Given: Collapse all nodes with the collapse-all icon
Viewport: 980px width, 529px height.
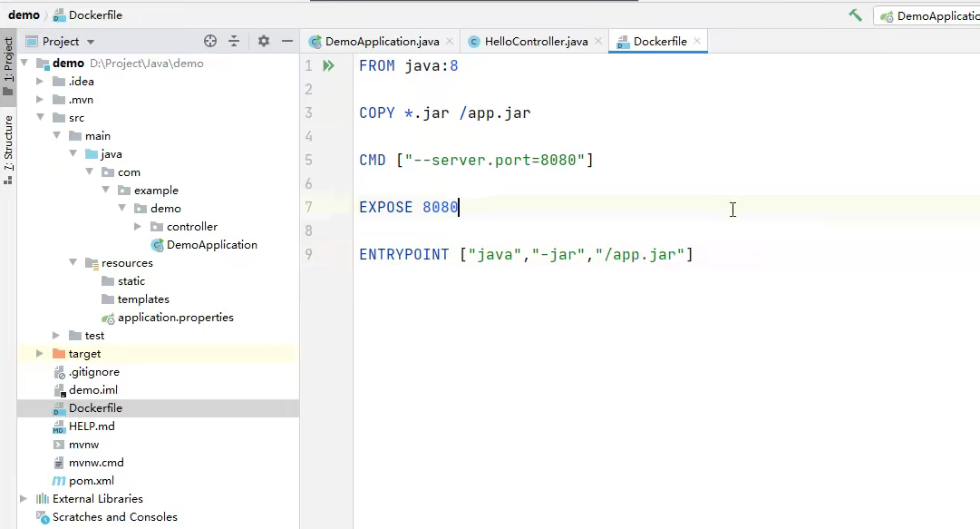Looking at the screenshot, I should tap(234, 42).
